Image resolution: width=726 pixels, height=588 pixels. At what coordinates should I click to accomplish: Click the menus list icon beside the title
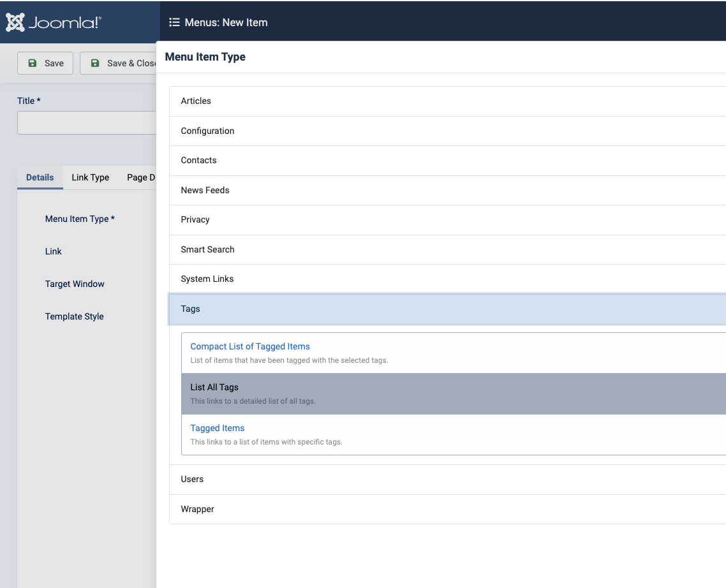174,22
